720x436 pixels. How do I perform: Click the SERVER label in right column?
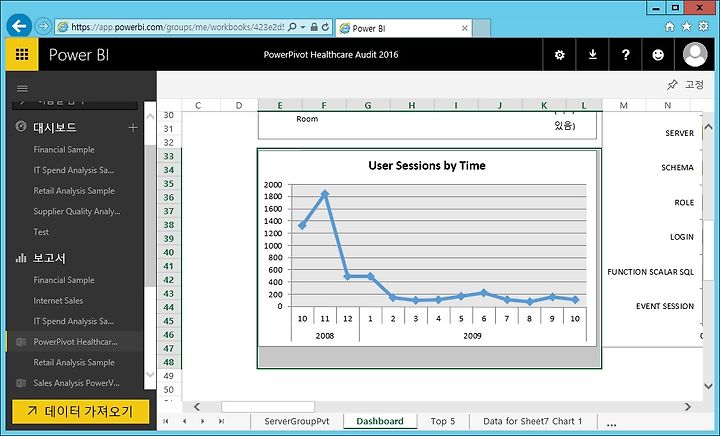point(679,133)
